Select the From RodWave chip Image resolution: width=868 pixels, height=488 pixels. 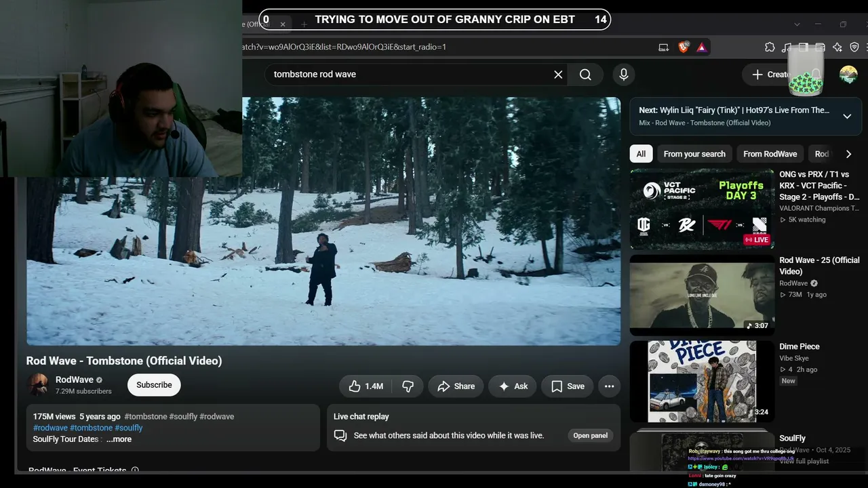[770, 154]
